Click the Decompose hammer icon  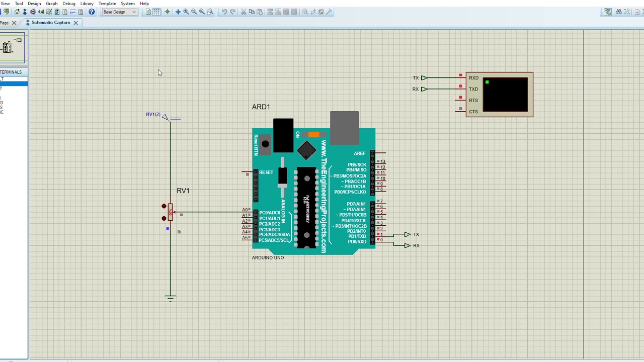click(329, 12)
